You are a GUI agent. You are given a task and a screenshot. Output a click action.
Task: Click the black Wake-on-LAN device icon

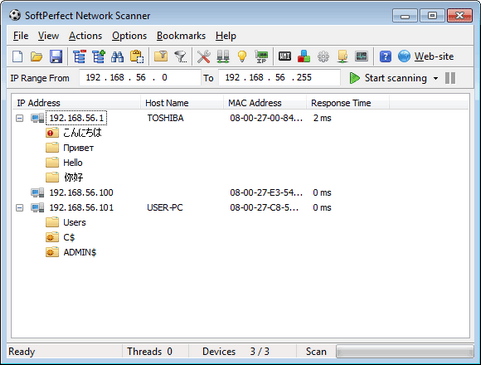pos(285,56)
